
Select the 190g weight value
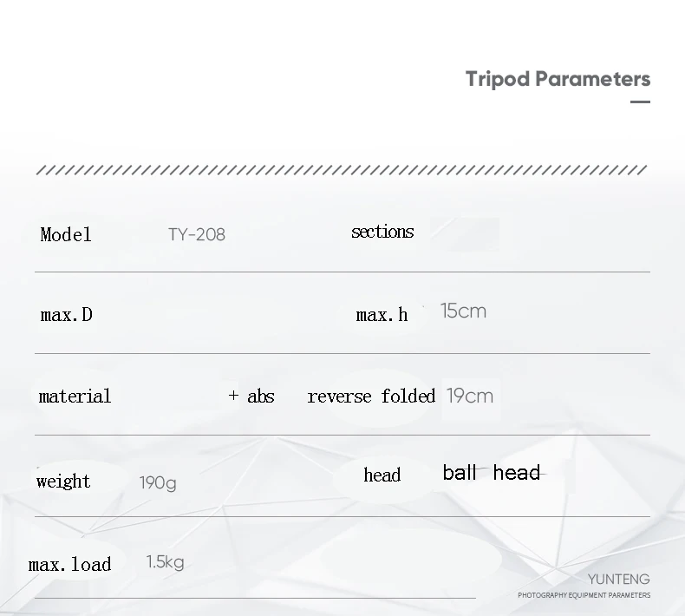point(158,483)
